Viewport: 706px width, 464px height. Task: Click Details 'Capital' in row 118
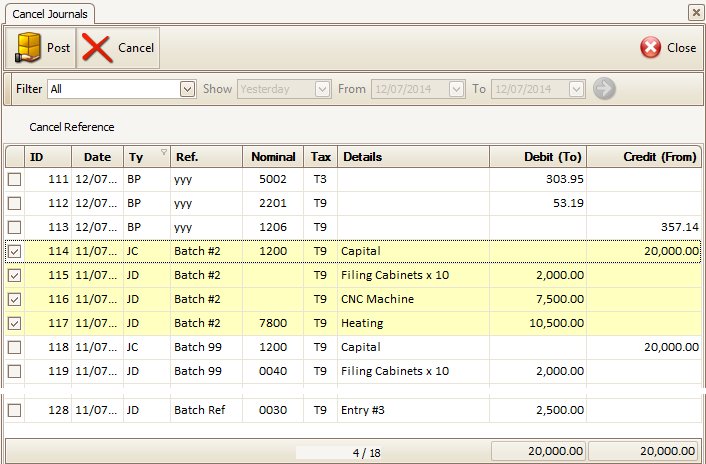(x=361, y=347)
